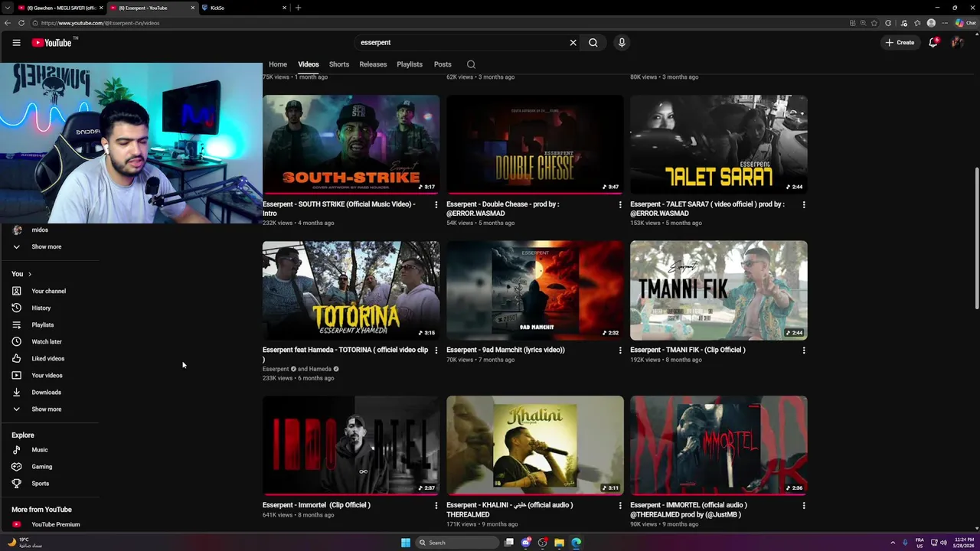
Task: Open options menu for TMANI FIK video
Action: click(804, 350)
